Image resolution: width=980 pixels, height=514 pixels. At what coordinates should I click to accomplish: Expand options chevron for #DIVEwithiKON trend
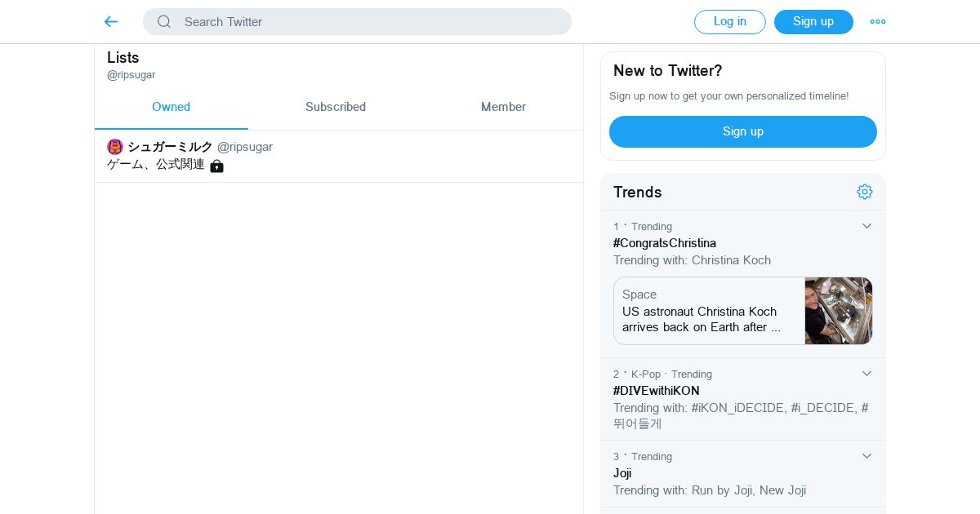(x=866, y=374)
